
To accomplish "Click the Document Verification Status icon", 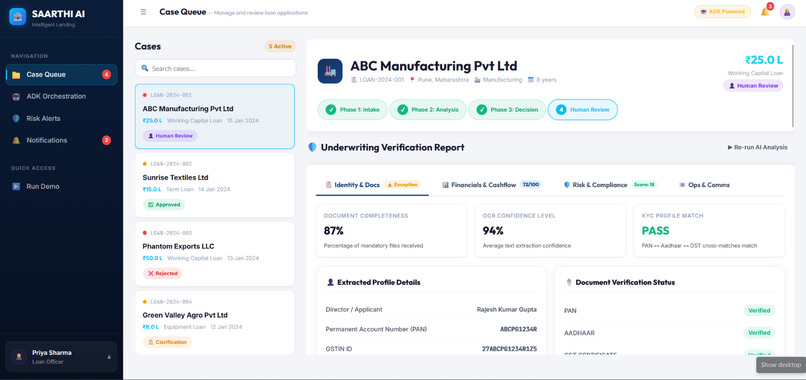I will (569, 282).
